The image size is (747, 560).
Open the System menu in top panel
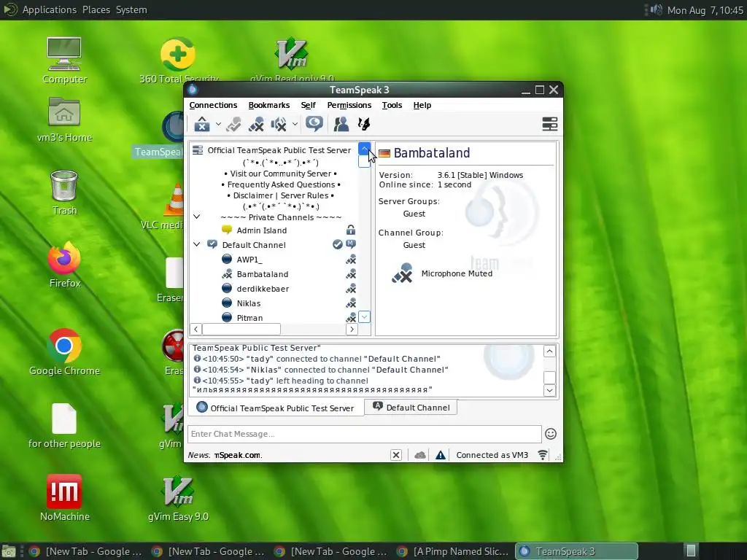(131, 10)
